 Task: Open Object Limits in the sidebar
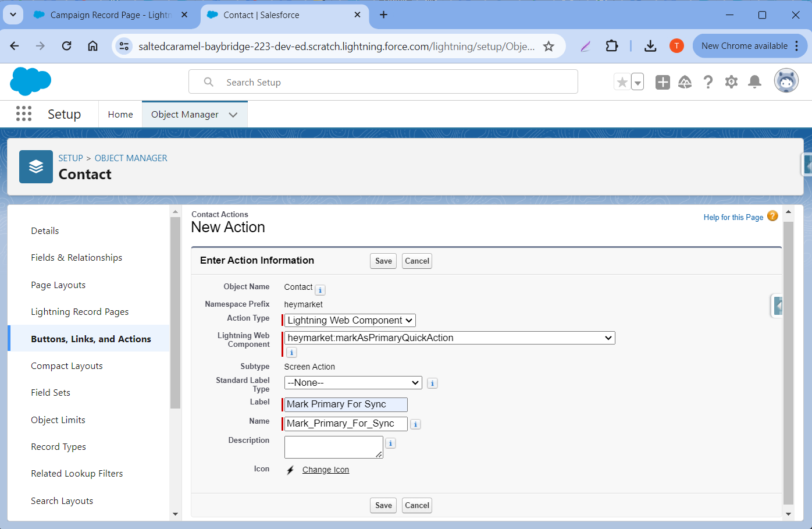pos(58,420)
